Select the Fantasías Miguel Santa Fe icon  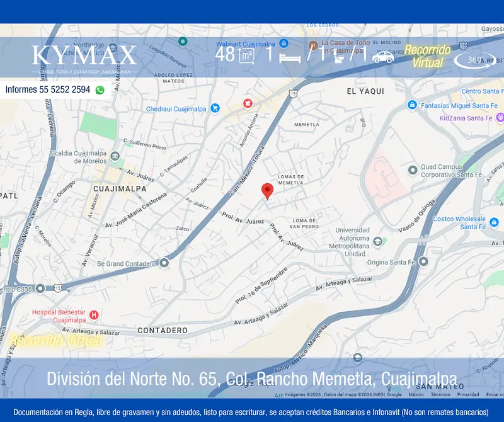tap(412, 105)
